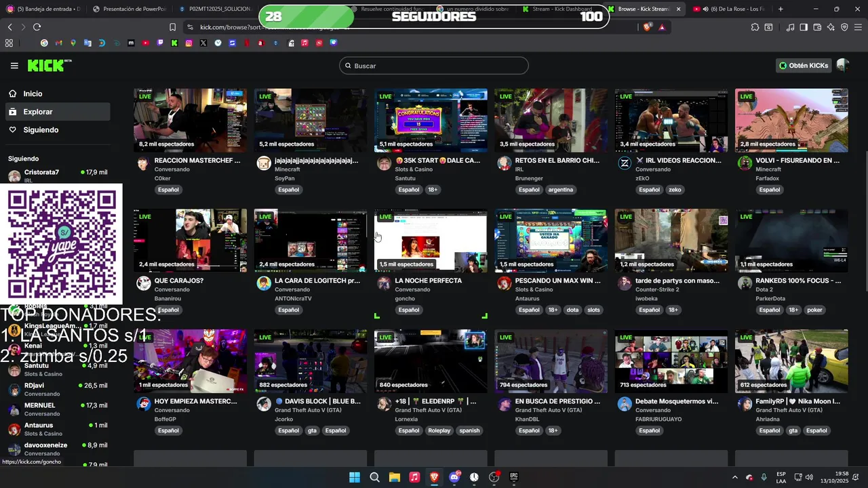Click the Brave Shields lion icon
Screen dimensions: 868x488
coord(648,27)
